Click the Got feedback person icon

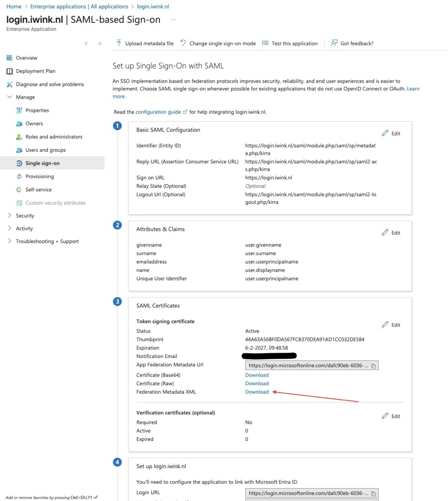[334, 43]
